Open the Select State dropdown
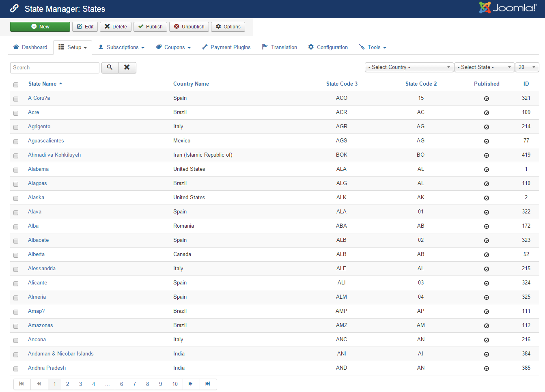 click(x=484, y=67)
